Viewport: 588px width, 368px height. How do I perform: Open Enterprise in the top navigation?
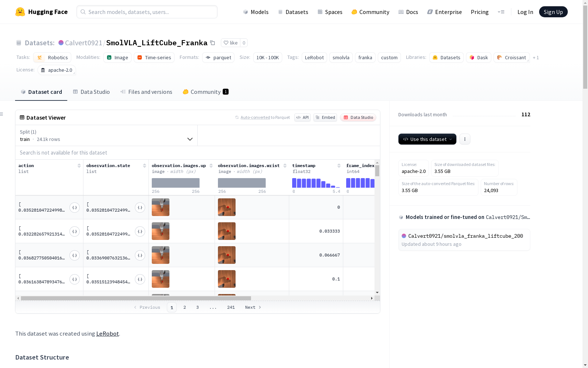point(445,12)
